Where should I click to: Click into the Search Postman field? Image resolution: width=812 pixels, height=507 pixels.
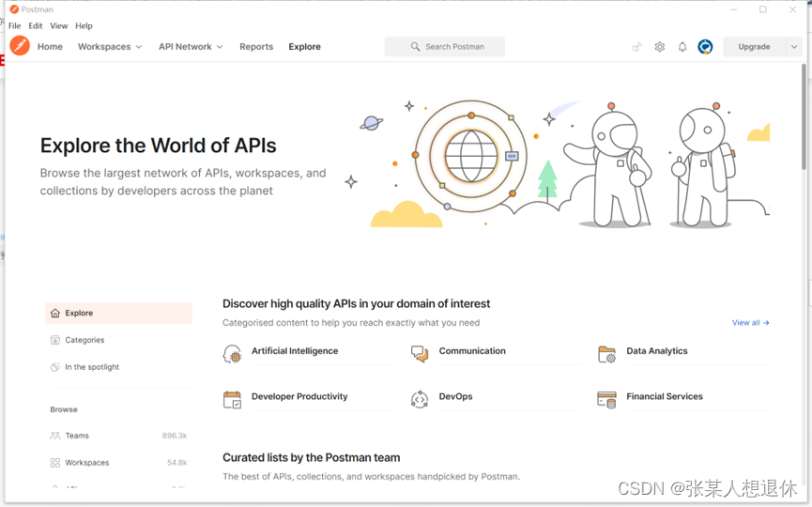[444, 47]
